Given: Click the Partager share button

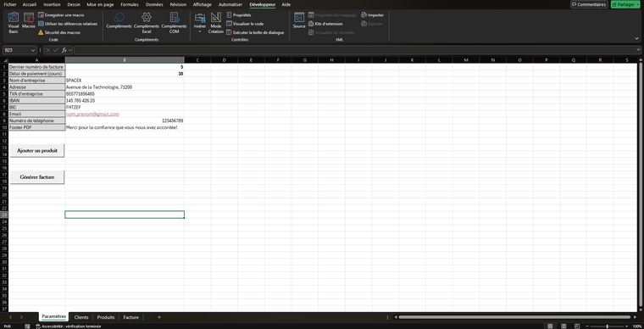Looking at the screenshot, I should pos(626,4).
